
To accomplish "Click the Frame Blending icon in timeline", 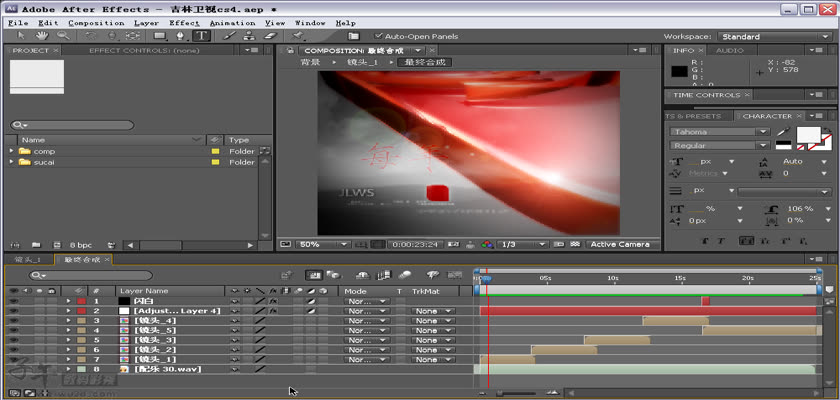I will (x=384, y=275).
